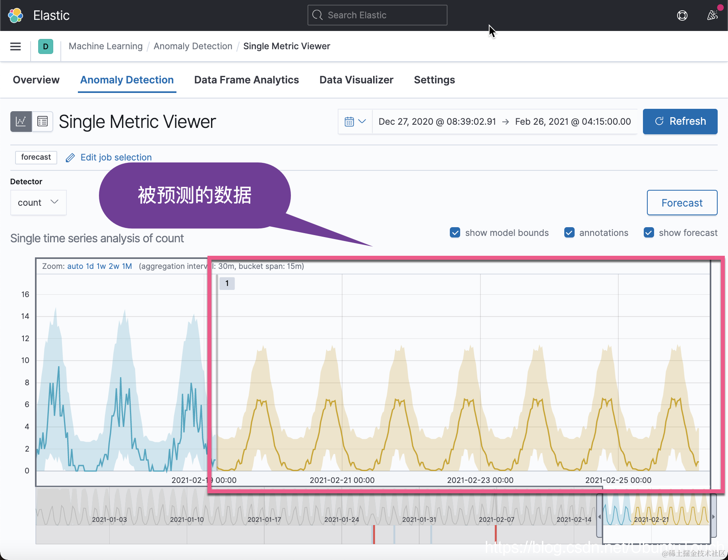Toggle the hamburger navigation menu
The height and width of the screenshot is (560, 728).
pyautogui.click(x=15, y=46)
